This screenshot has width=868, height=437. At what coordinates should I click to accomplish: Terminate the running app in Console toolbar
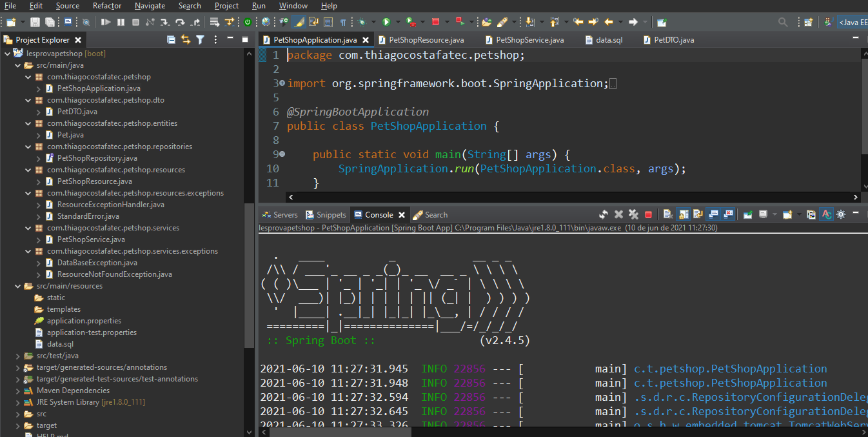pyautogui.click(x=648, y=215)
